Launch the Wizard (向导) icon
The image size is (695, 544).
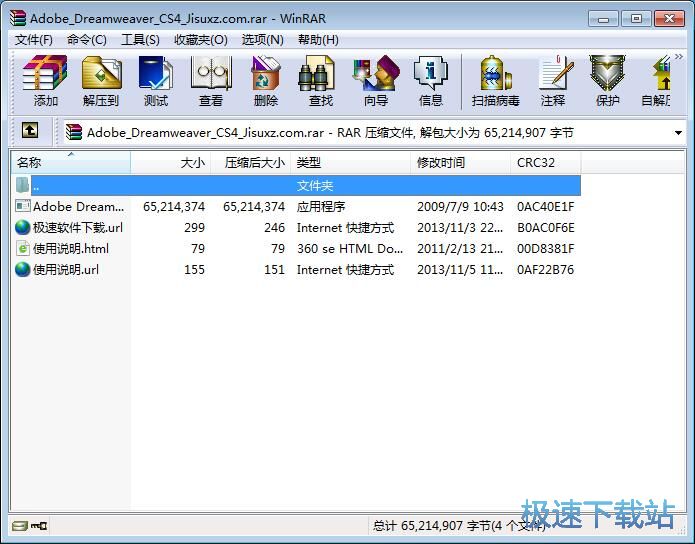tap(376, 81)
